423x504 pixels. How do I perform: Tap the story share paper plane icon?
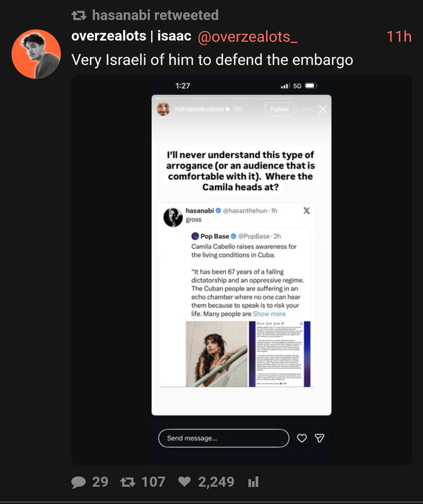[319, 438]
